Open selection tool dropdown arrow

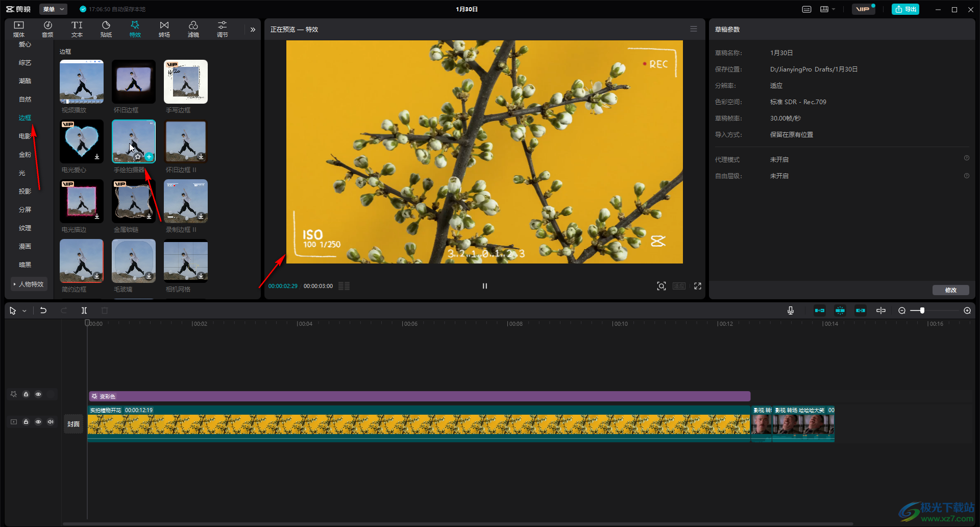pos(24,311)
